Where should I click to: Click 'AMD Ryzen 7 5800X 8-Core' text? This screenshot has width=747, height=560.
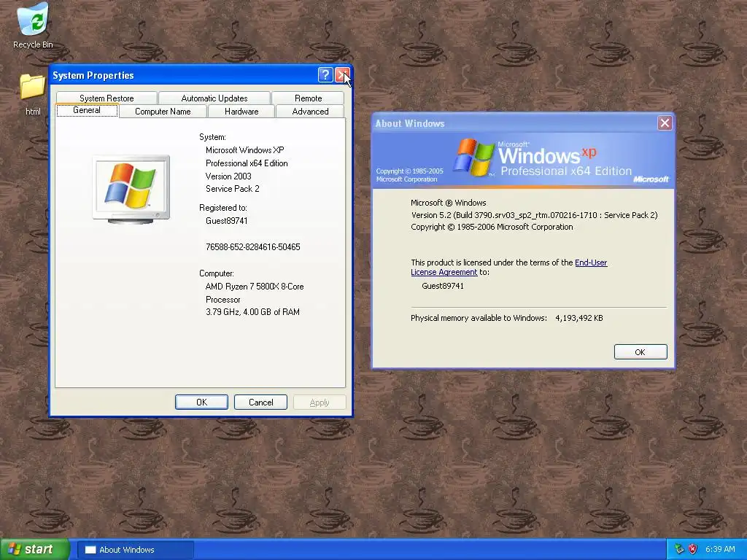(x=255, y=286)
